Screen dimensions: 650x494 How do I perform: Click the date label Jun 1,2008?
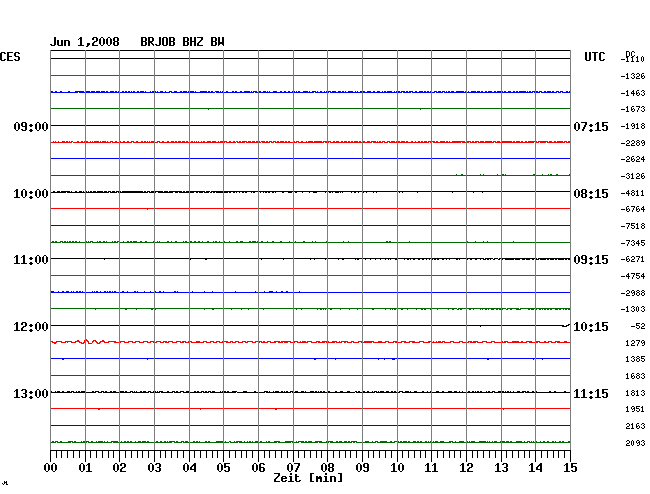tap(85, 42)
